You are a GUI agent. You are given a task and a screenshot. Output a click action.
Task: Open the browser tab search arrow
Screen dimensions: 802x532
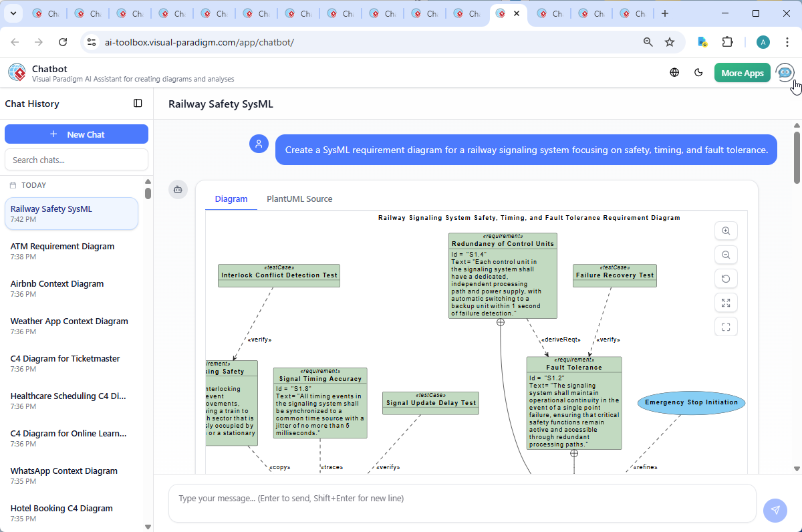pos(13,13)
